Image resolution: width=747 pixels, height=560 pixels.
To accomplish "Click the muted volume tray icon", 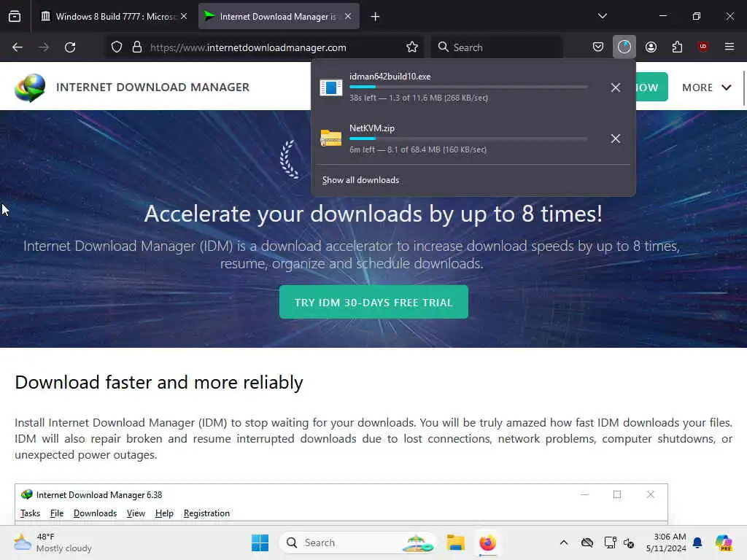I will [629, 542].
